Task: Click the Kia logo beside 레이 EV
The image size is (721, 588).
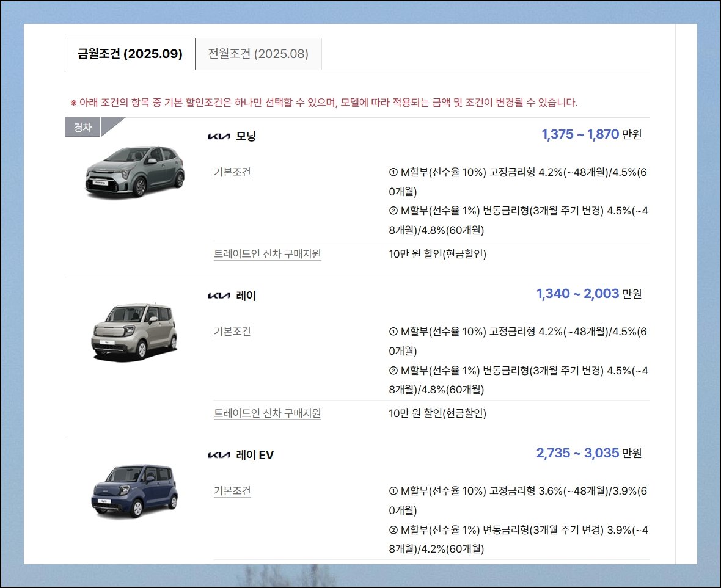Action: click(219, 455)
